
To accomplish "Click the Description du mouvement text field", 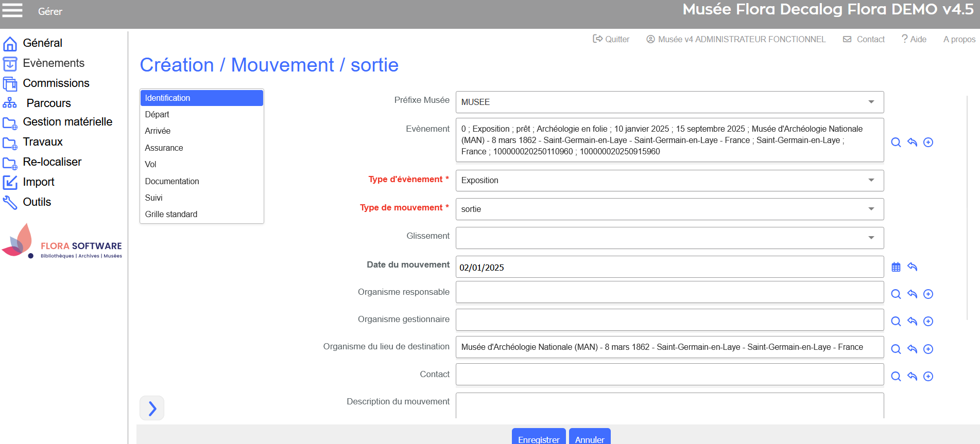I will (669, 405).
